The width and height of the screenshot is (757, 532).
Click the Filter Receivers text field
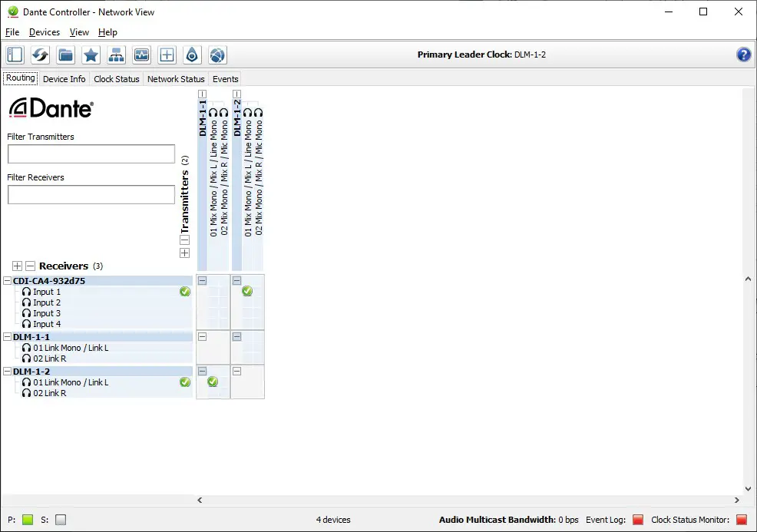[x=91, y=194]
